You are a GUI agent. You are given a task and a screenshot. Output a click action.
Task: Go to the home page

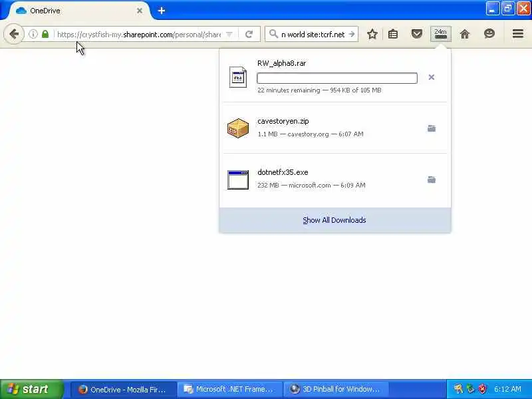[465, 34]
